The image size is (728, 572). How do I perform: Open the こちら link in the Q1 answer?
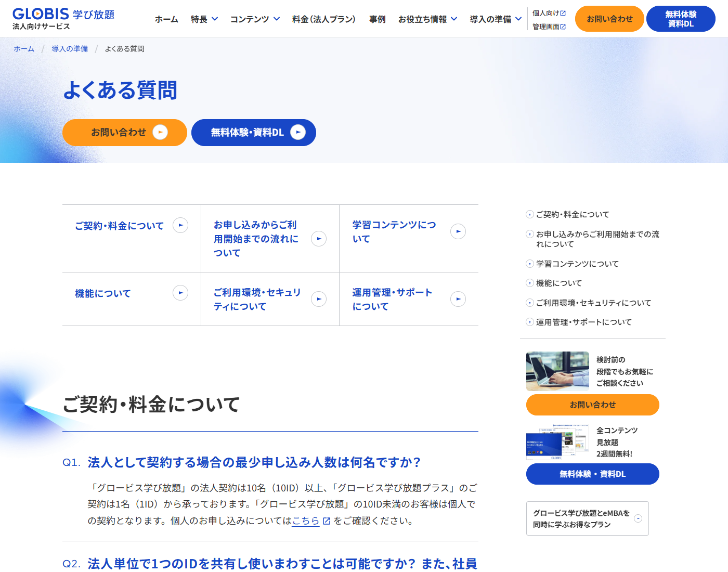pyautogui.click(x=306, y=521)
